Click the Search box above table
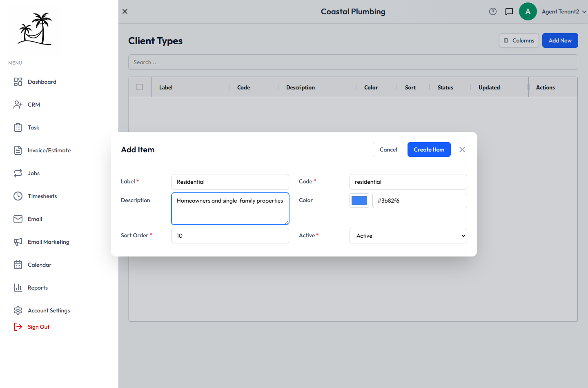 point(353,62)
